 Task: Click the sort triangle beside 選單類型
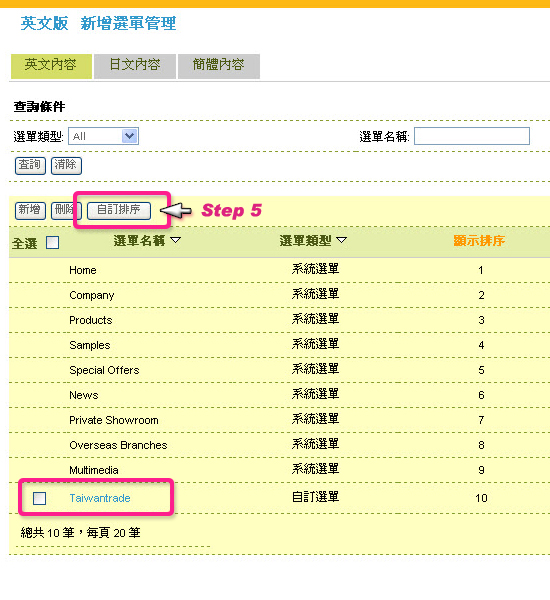tap(341, 240)
